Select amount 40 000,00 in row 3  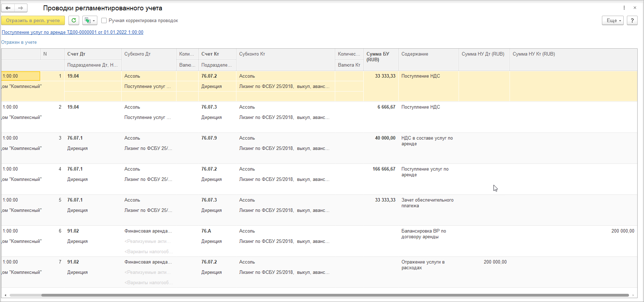[385, 138]
